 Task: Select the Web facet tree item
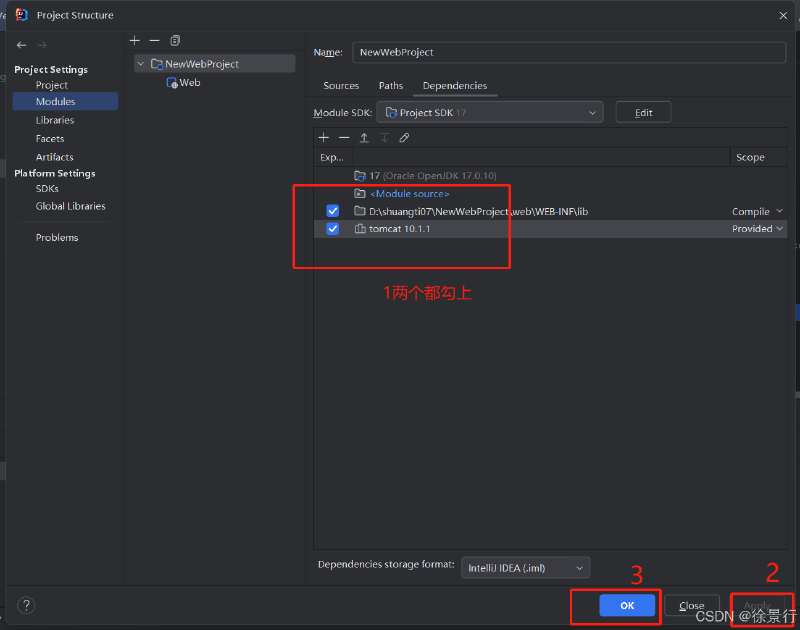point(184,83)
